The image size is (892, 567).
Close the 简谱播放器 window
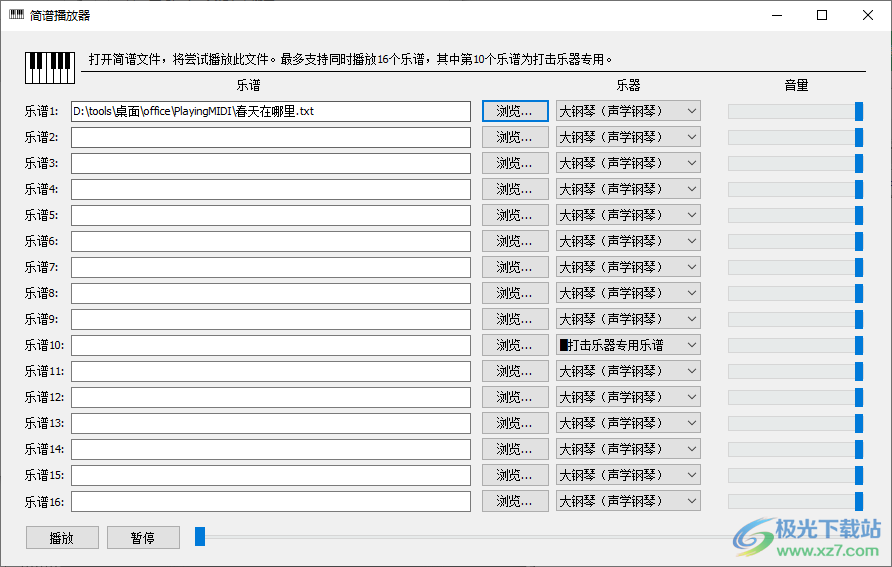[x=868, y=15]
